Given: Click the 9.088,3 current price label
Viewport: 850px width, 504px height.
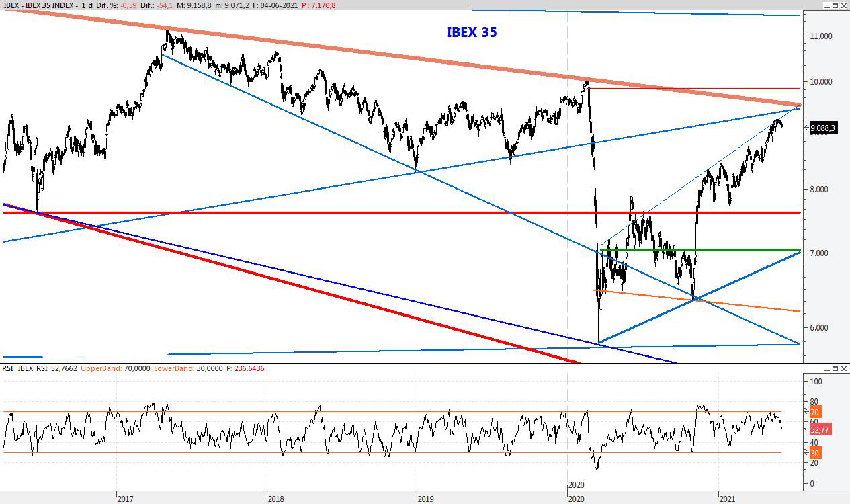Looking at the screenshot, I should (x=822, y=128).
